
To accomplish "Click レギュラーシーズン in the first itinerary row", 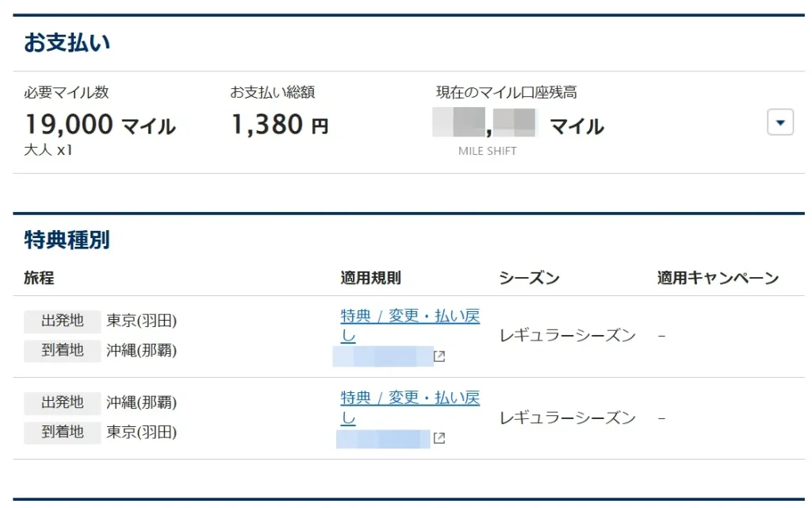I will (567, 336).
